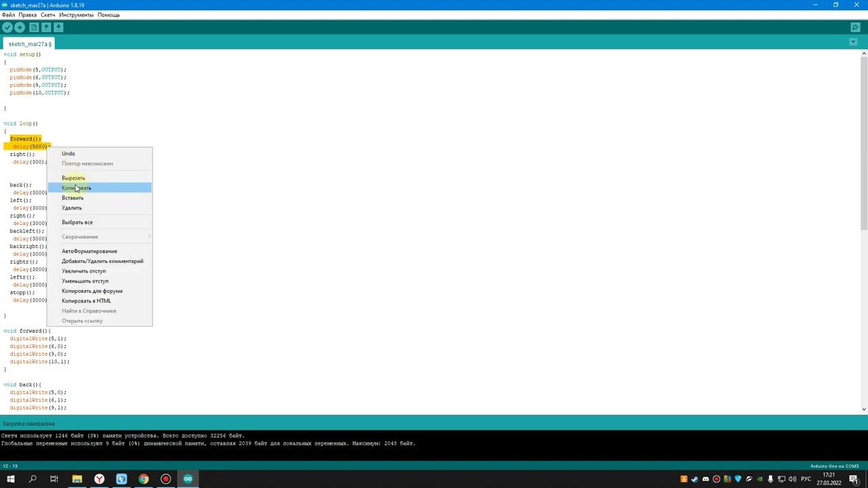Run АвтоФорматирование from the context menu
This screenshot has width=868, height=488.
point(100,251)
